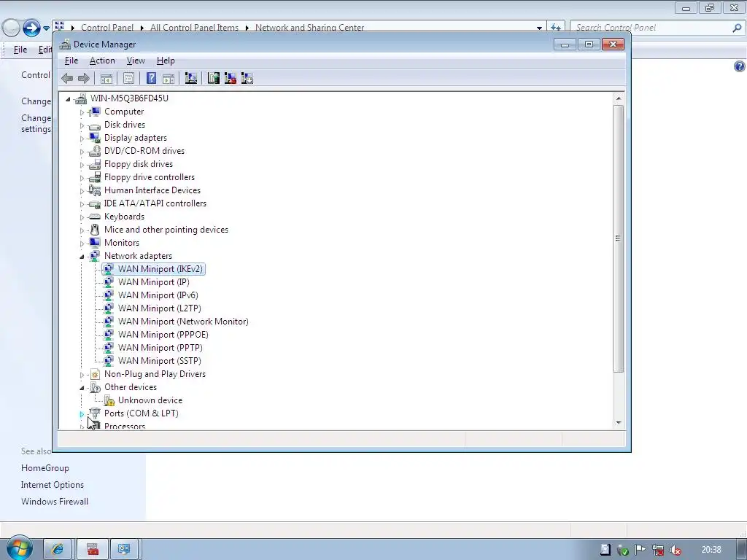Expand the Computer category
Image resolution: width=747 pixels, height=560 pixels.
(x=82, y=112)
